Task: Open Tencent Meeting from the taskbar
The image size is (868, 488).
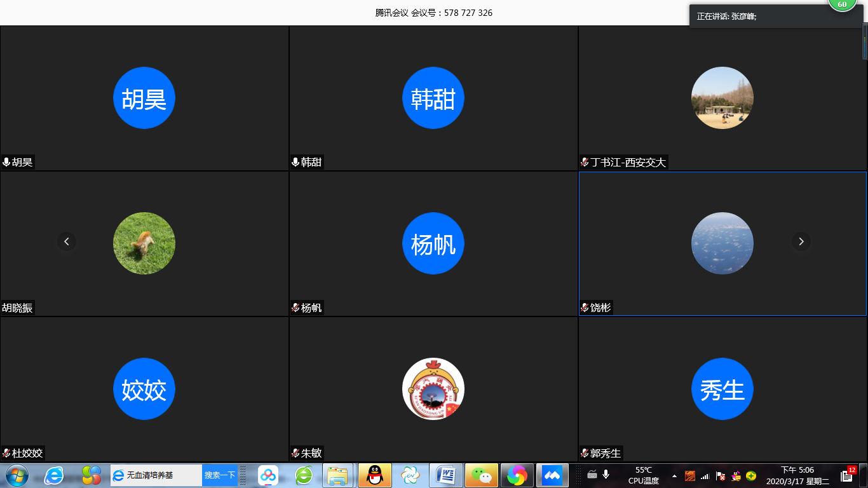Action: (552, 475)
